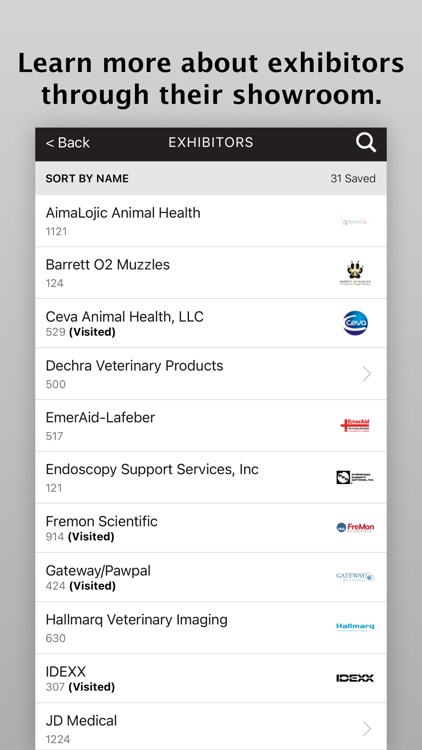The image size is (422, 750).
Task: Tap the FreMon Scientific logo
Action: 355,528
